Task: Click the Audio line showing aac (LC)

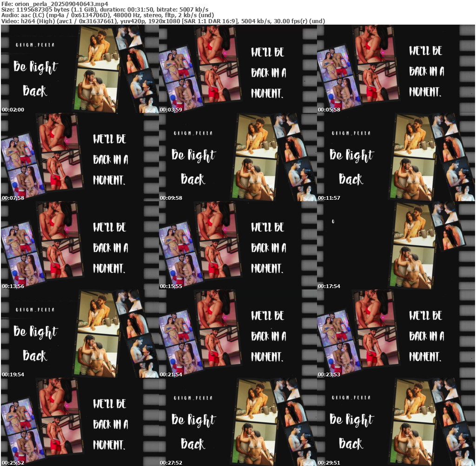Action: coord(107,15)
